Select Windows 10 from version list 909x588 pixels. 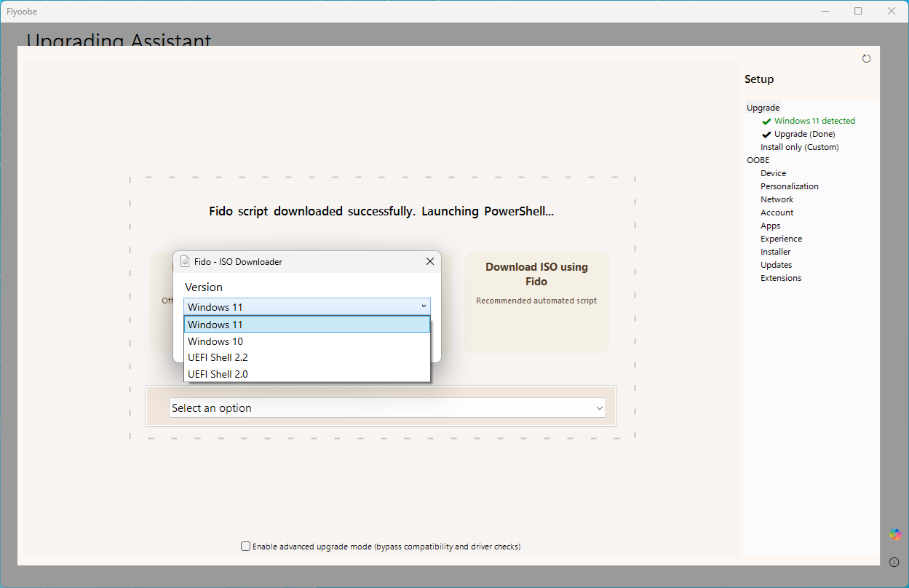(x=307, y=341)
